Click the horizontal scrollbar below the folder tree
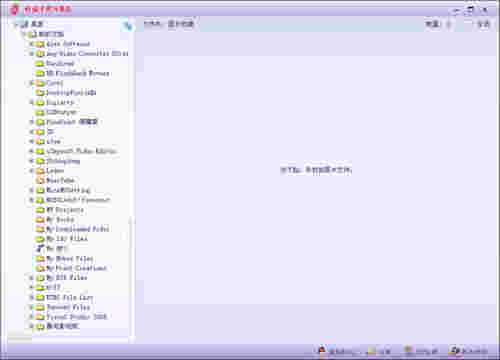 point(67,339)
